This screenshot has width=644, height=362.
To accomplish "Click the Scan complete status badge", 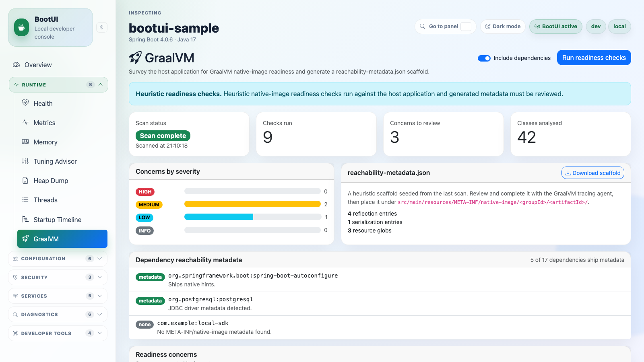I will [163, 136].
